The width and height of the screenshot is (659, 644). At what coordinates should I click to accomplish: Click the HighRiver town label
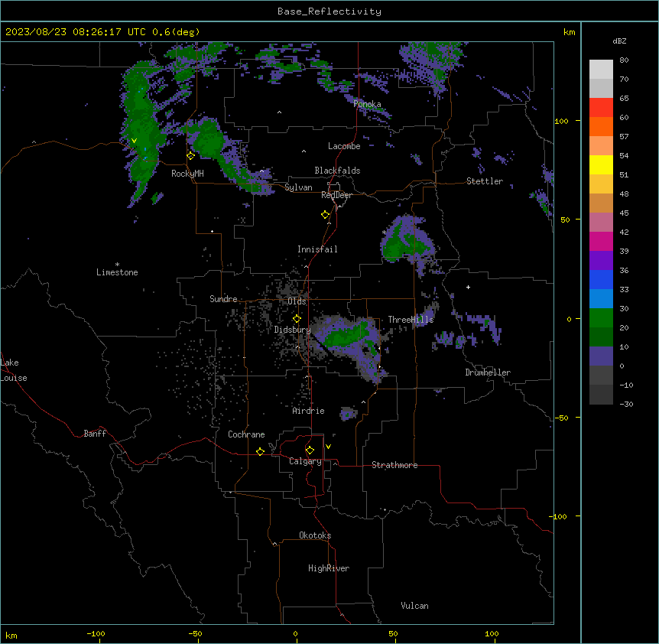(328, 568)
